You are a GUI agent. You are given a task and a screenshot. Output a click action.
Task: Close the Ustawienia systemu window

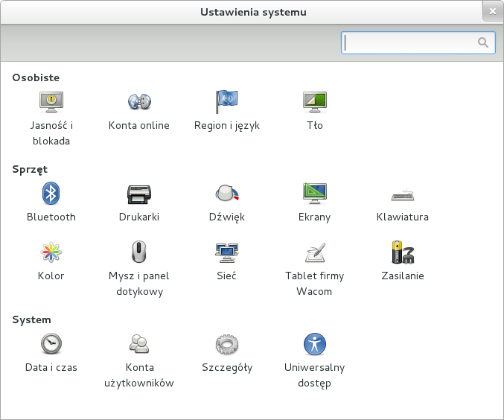[491, 12]
